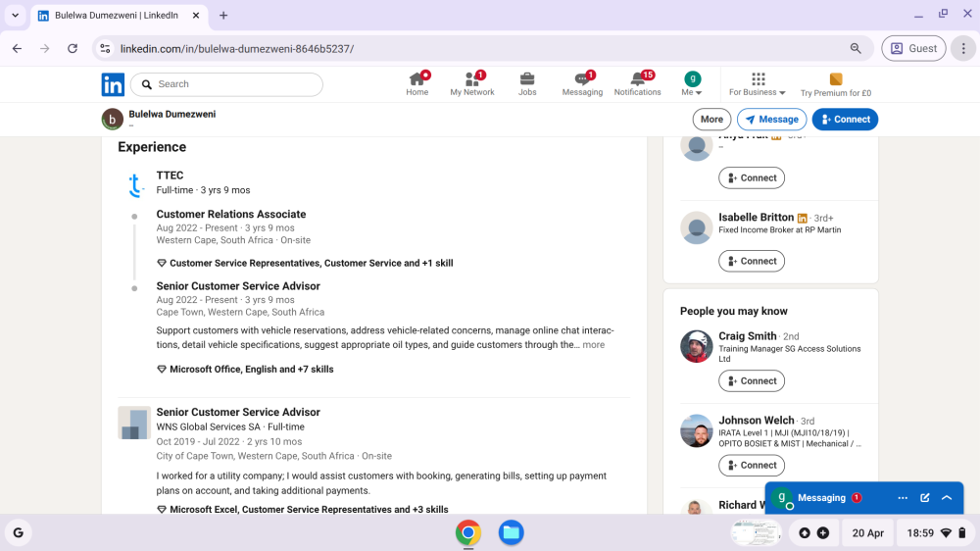
Task: Click the Messaging overlay title
Action: (821, 498)
